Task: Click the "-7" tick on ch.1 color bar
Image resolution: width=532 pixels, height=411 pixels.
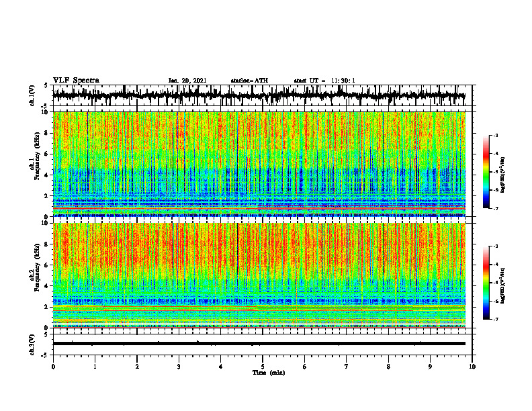Action: [496, 208]
